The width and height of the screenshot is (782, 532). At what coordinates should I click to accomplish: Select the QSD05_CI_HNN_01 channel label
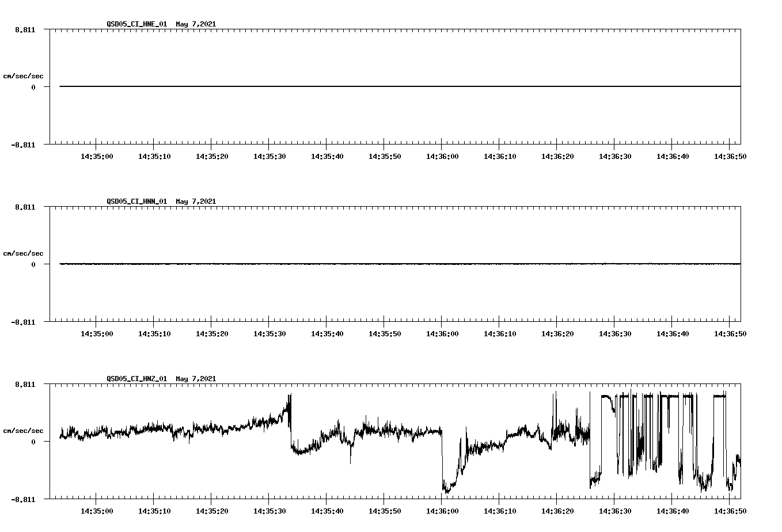[138, 202]
